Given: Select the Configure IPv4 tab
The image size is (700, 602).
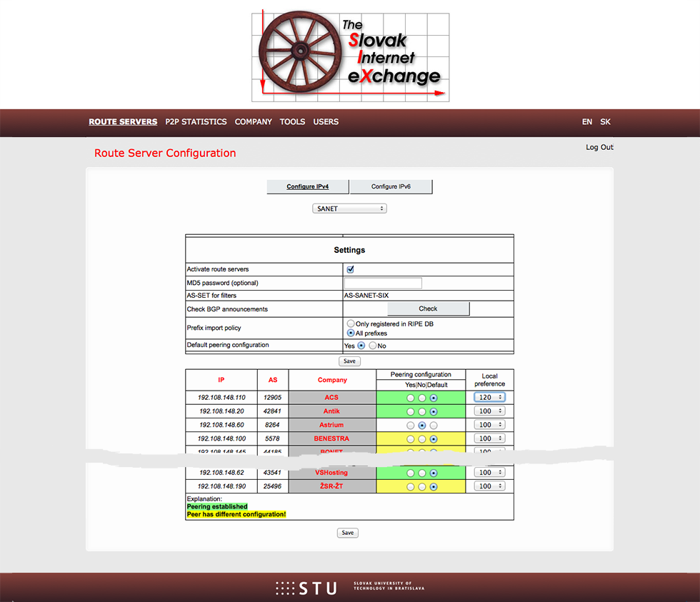Looking at the screenshot, I should [308, 186].
